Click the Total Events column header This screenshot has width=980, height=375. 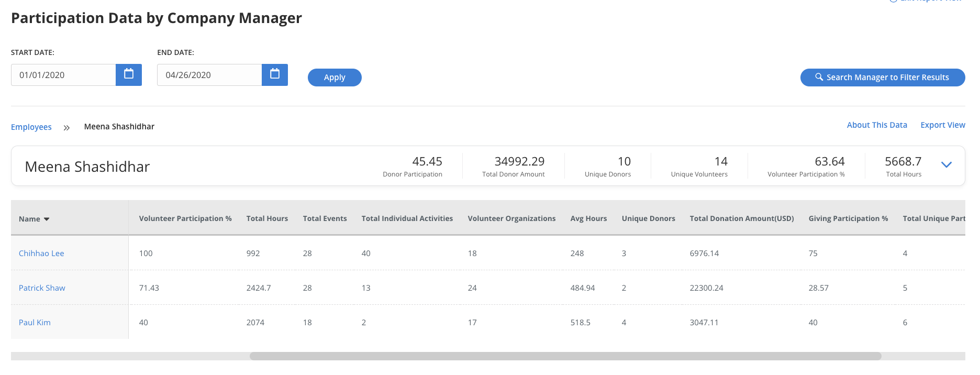[x=325, y=218]
